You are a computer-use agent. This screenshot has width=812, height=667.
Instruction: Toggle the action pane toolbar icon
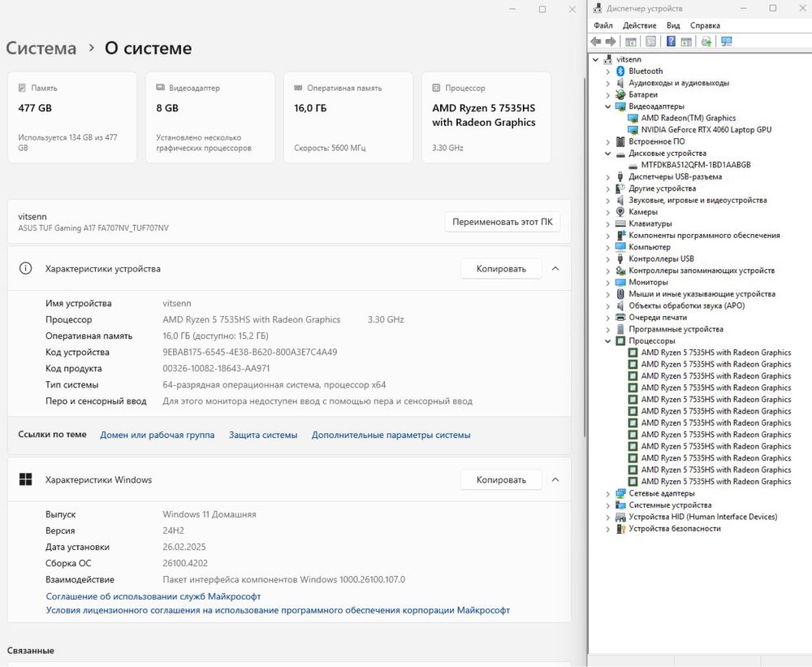[686, 41]
